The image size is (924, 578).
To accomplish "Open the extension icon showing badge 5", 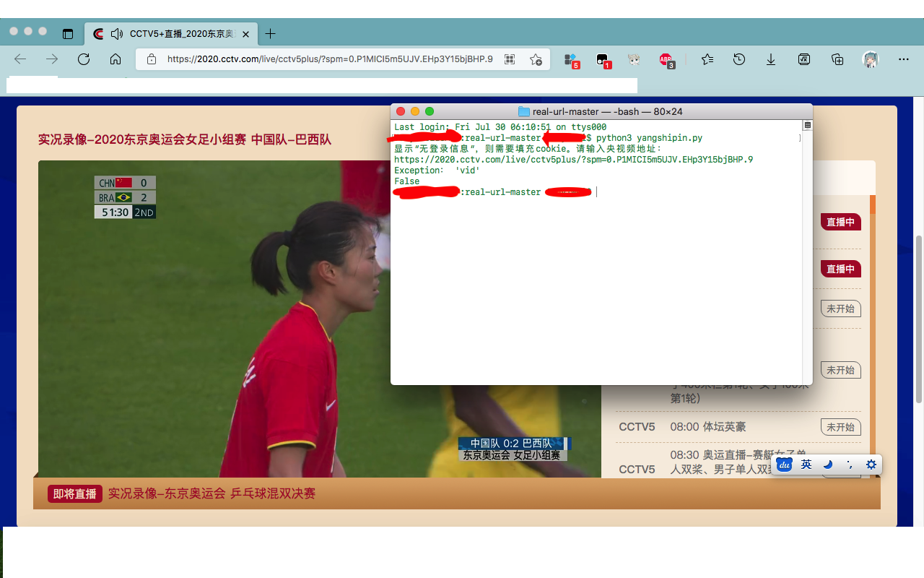I will point(571,59).
